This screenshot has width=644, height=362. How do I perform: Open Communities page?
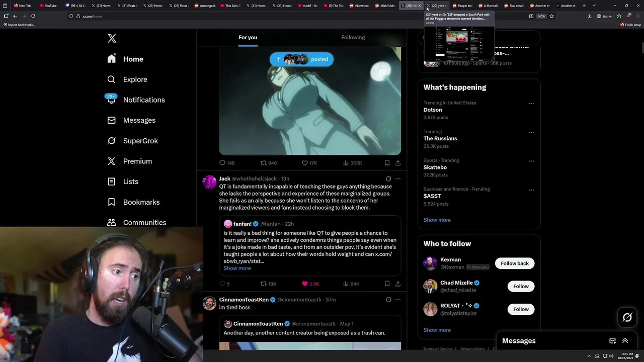click(x=136, y=222)
